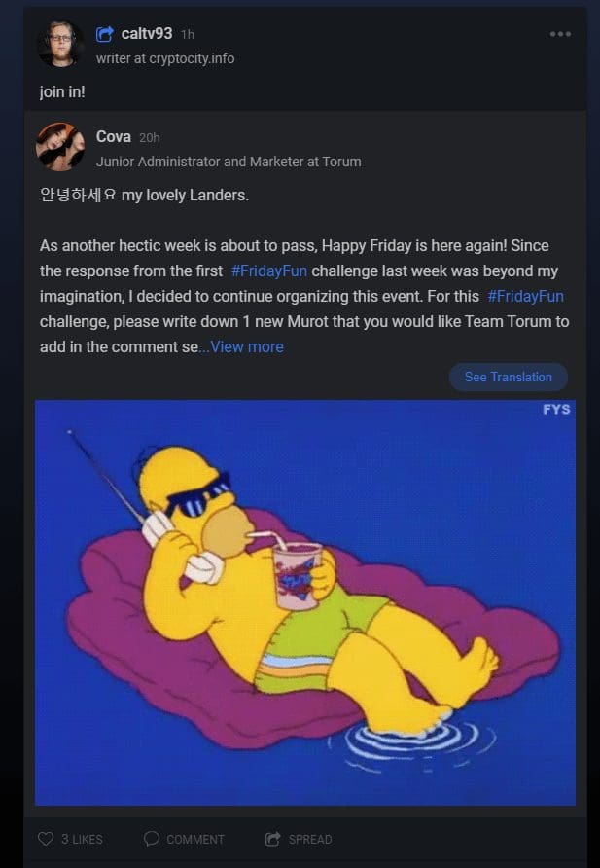
Task: Click the 3 LIKES count label
Action: tap(82, 839)
